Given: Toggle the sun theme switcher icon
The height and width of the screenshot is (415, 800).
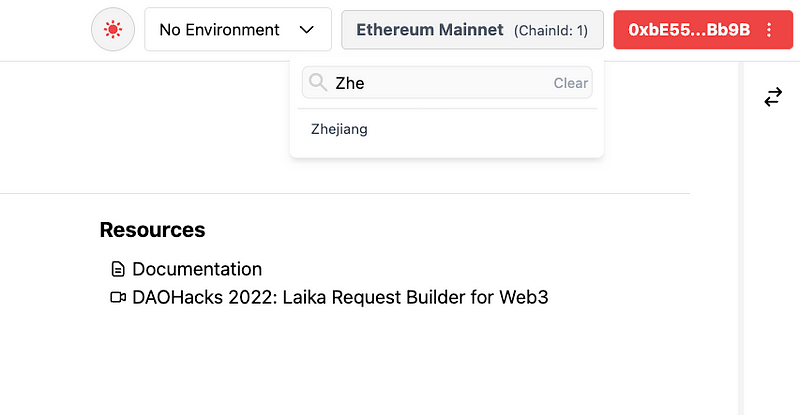Looking at the screenshot, I should [x=113, y=30].
